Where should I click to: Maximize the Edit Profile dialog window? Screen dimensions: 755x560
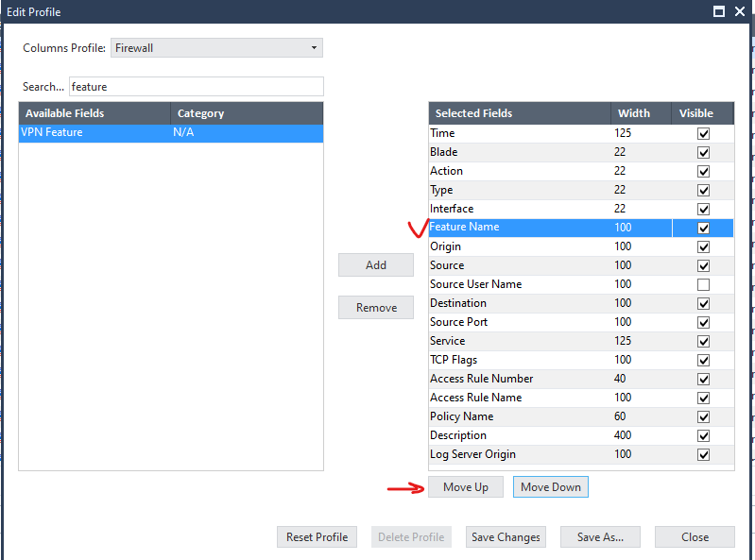pos(719,11)
